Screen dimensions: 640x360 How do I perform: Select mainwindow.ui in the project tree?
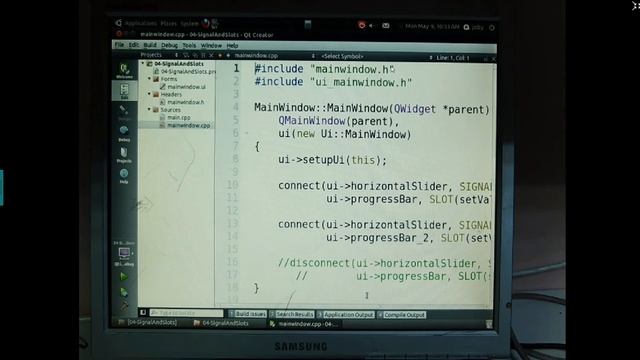pos(183,87)
